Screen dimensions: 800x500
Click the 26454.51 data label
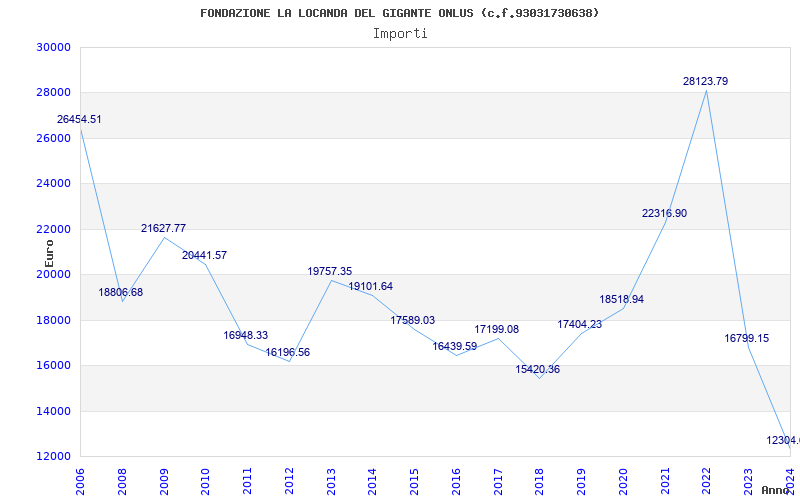(x=79, y=119)
